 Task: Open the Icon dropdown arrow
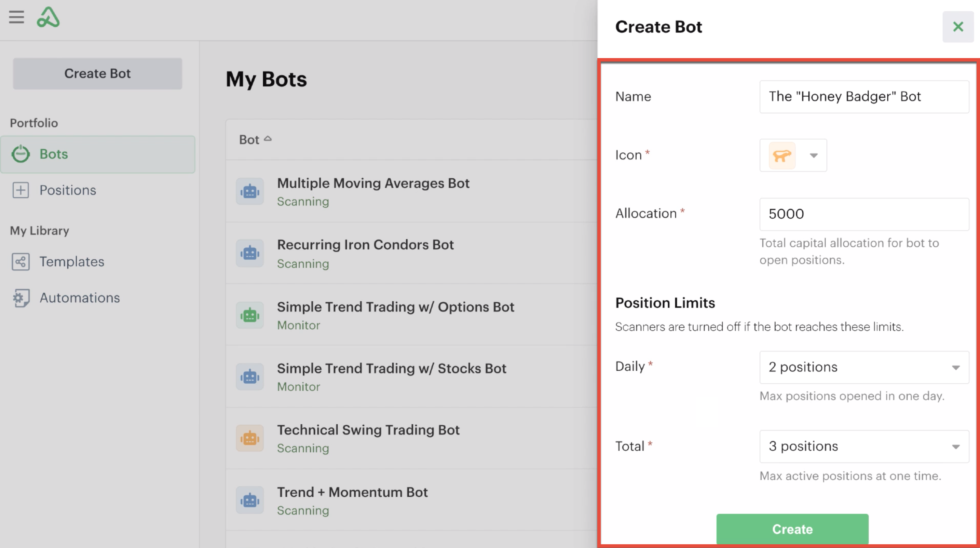click(x=813, y=155)
